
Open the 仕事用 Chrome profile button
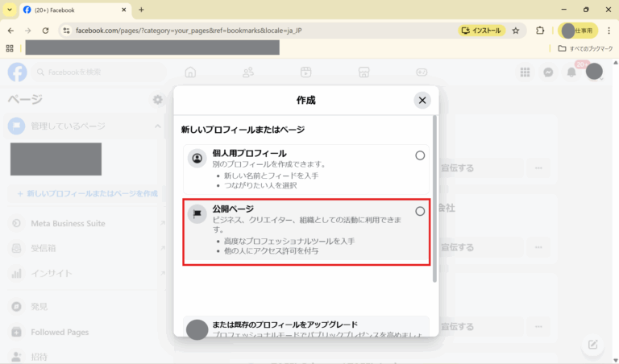coord(578,31)
